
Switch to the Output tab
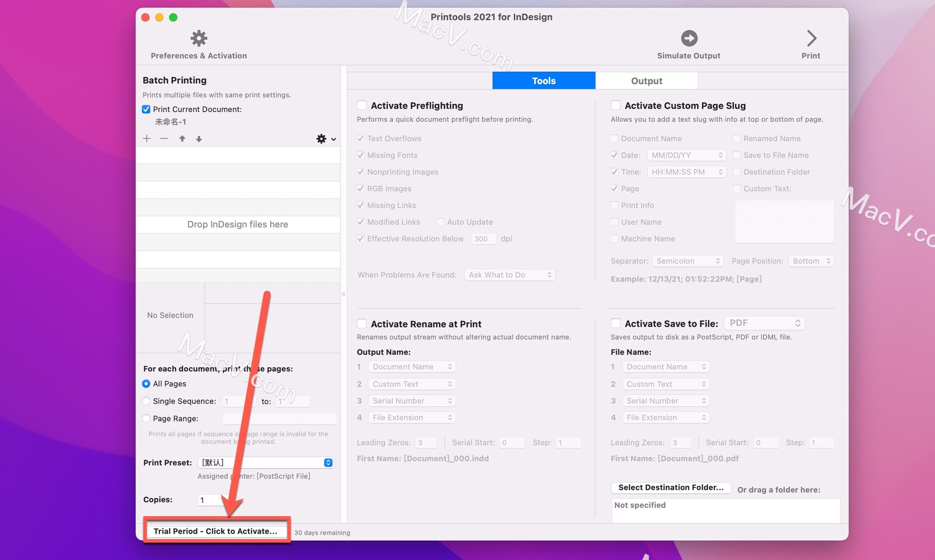click(x=646, y=80)
